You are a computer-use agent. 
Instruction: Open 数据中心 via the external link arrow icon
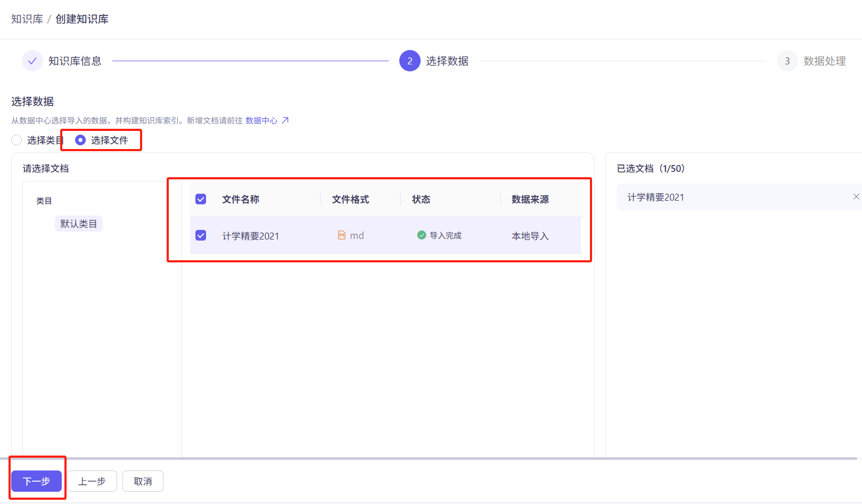[285, 120]
